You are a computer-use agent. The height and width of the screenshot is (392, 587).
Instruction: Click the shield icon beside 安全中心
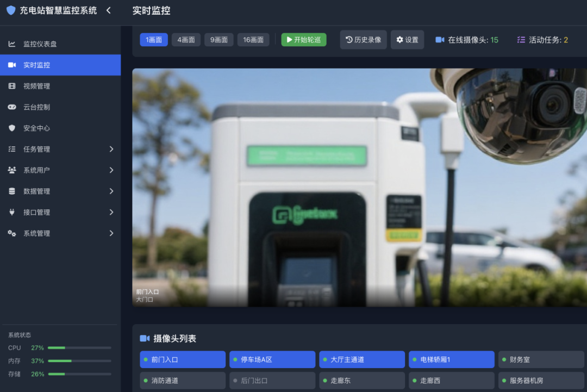(x=12, y=128)
